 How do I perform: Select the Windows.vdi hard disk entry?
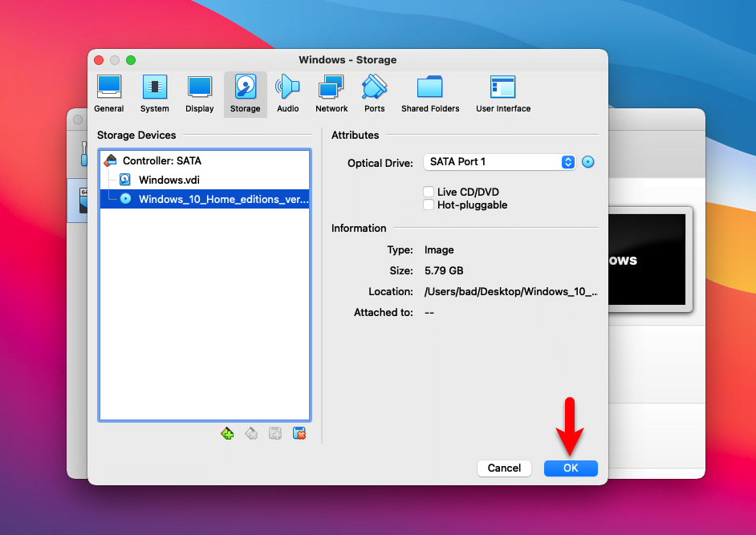pyautogui.click(x=205, y=180)
